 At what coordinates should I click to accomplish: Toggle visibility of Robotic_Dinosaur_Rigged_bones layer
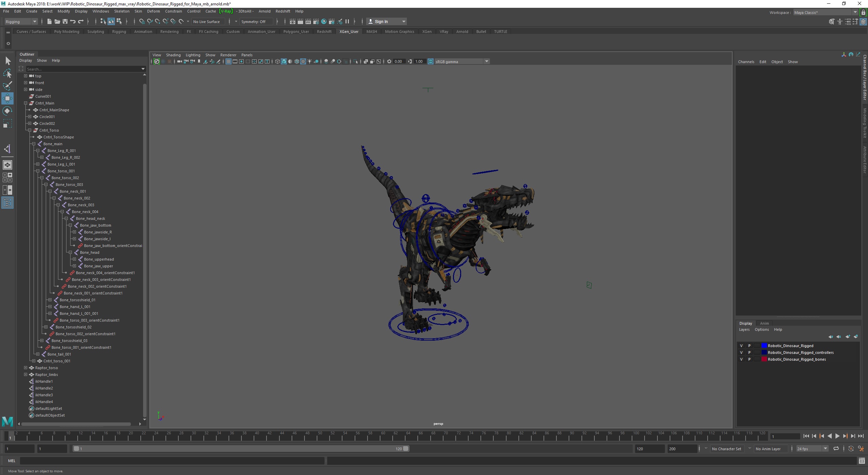pos(741,359)
